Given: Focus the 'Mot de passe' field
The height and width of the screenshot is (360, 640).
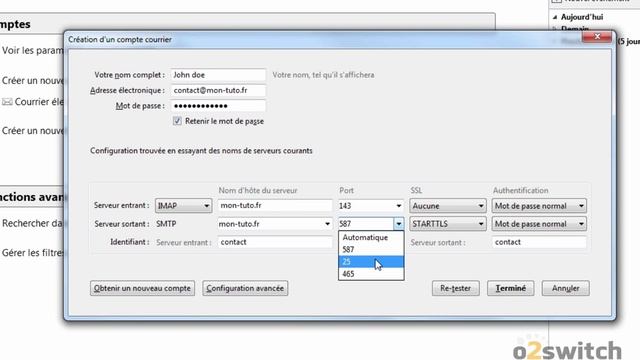Looking at the screenshot, I should click(x=218, y=106).
